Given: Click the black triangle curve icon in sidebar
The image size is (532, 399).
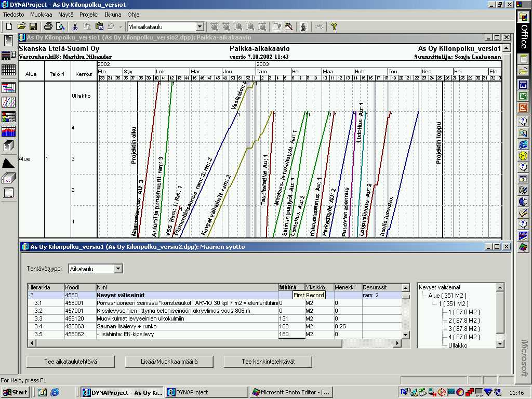Looking at the screenshot, I should [8, 163].
